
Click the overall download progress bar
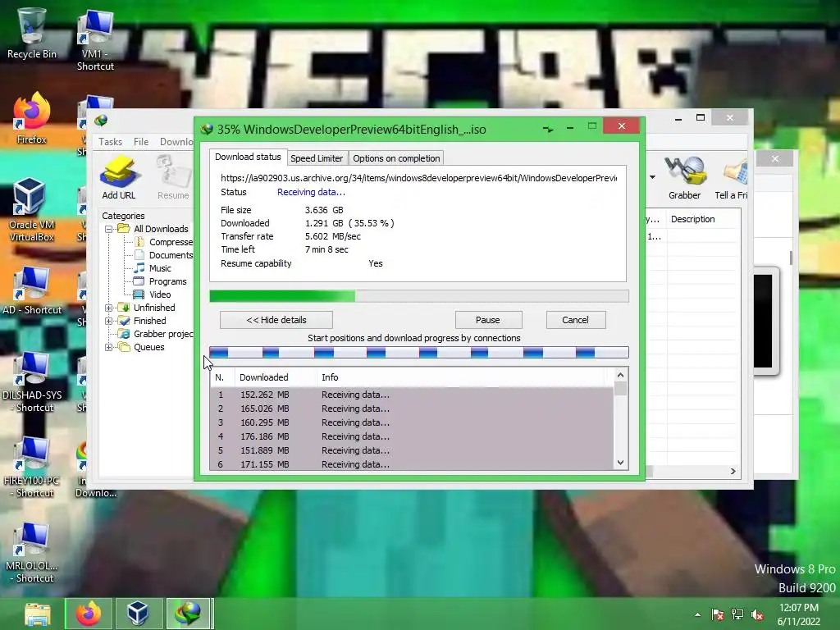pos(419,296)
